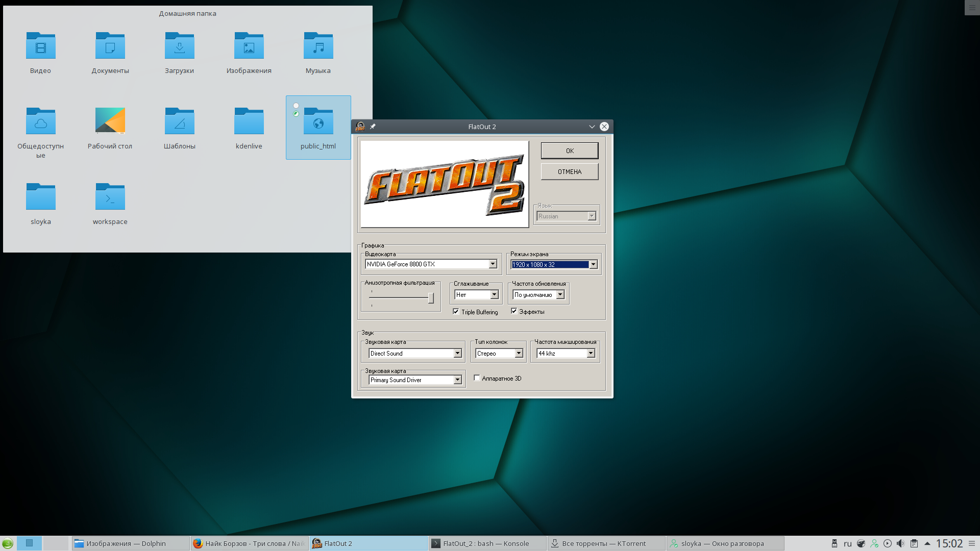Expand the Сглаживание antialiasing dropdown
The image size is (980, 551).
click(x=494, y=295)
